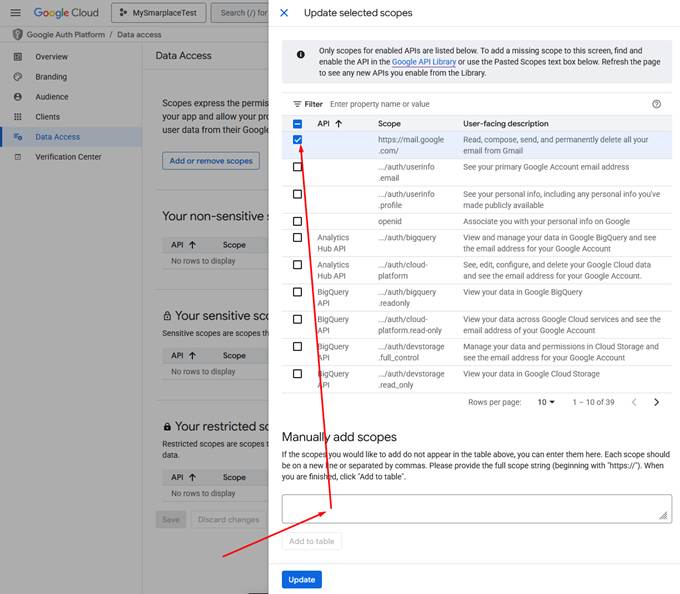Click User-facing description column header
680x594 pixels.
click(x=506, y=124)
